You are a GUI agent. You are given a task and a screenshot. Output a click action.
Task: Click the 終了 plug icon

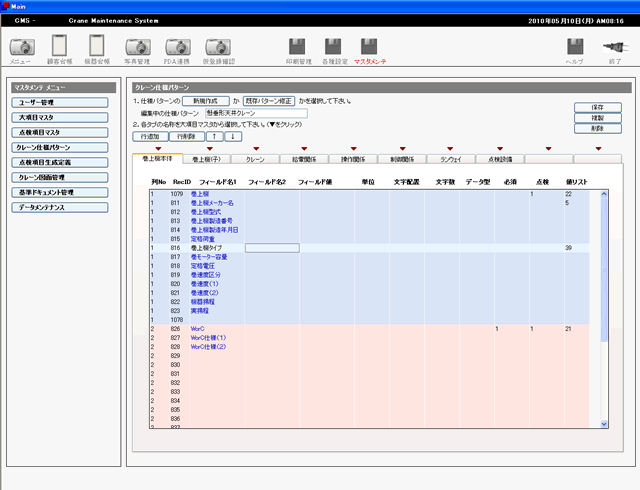click(615, 47)
